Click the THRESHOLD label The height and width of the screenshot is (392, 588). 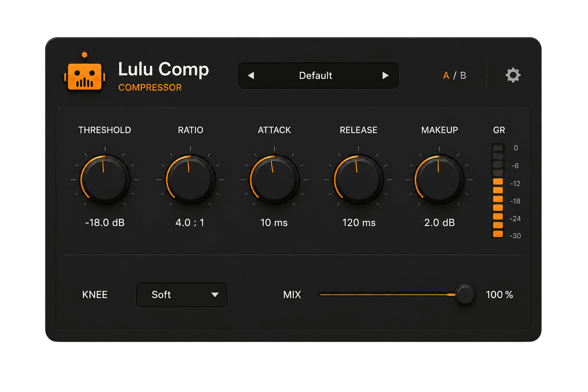tap(105, 130)
